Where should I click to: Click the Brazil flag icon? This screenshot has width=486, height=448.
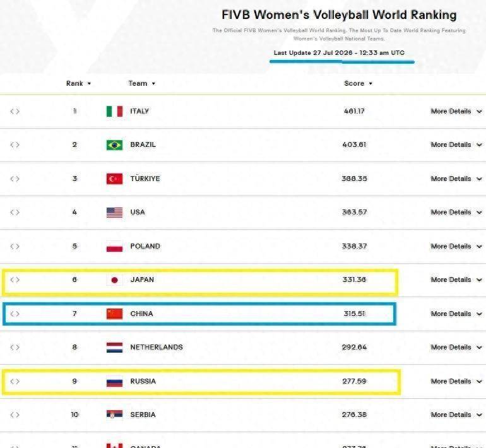point(114,145)
